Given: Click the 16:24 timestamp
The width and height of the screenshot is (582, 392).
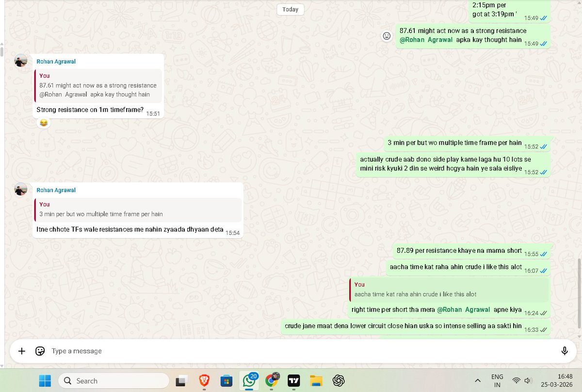Looking at the screenshot, I should (532, 313).
